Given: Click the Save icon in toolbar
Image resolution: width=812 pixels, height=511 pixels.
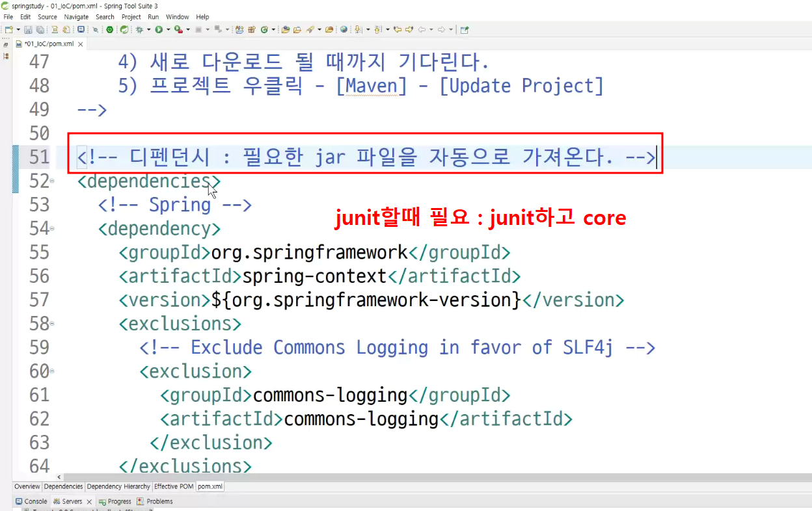Looking at the screenshot, I should [28, 29].
